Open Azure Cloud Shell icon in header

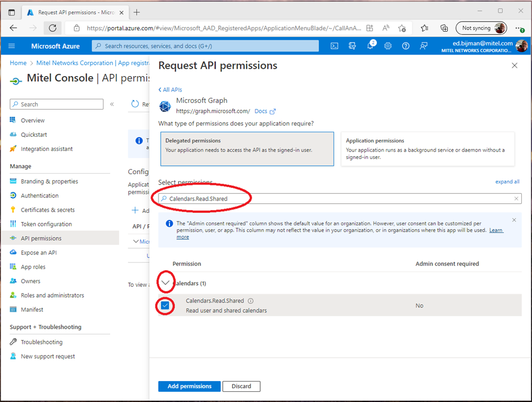pyautogui.click(x=335, y=46)
